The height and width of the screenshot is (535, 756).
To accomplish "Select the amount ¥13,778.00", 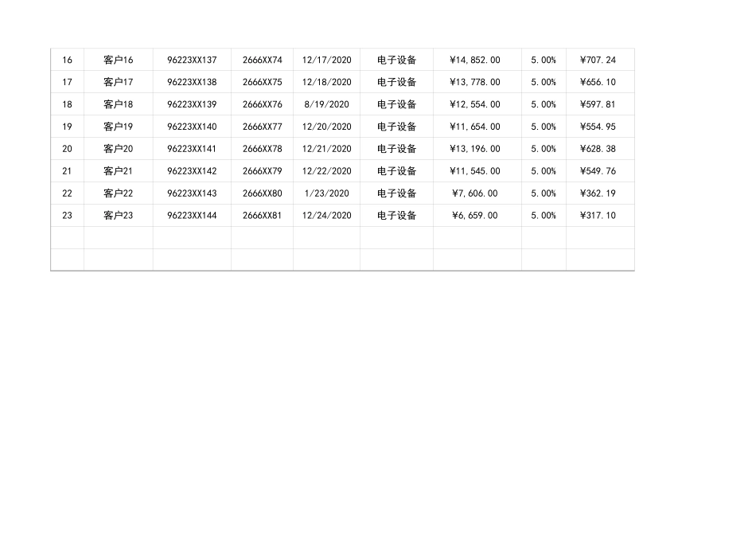I will pos(475,82).
